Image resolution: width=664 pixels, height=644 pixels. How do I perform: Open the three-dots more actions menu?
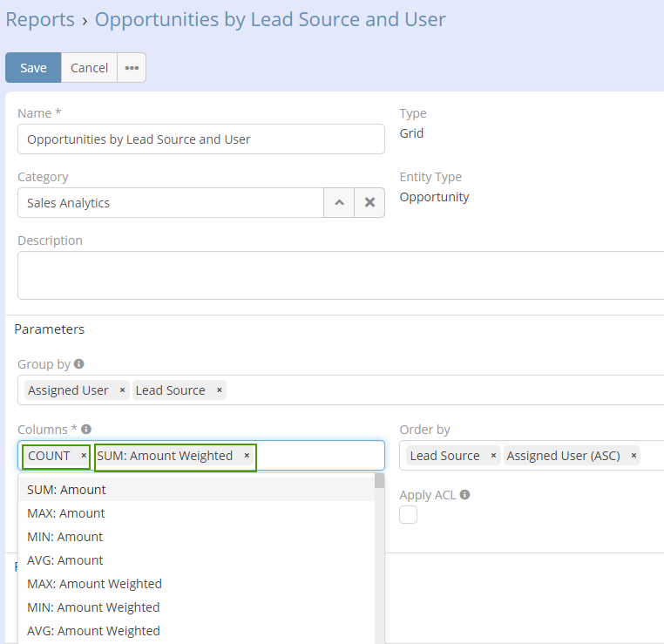click(132, 68)
